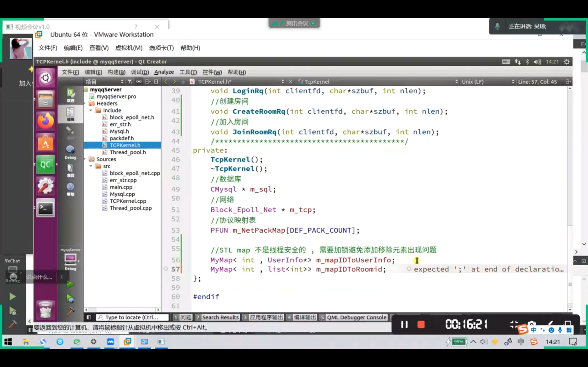
Task: Toggle link-with-editor sync in project panel
Action: [139, 82]
